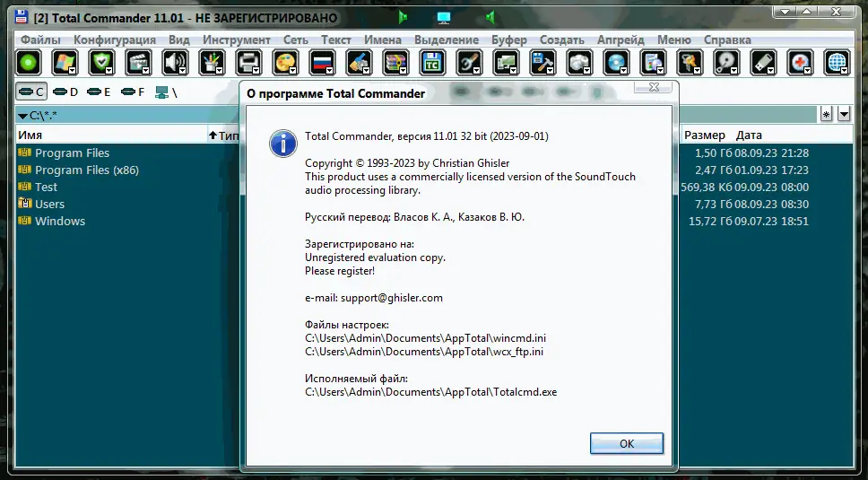Open the Конфигурация menu
This screenshot has height=480, width=868.
point(115,39)
